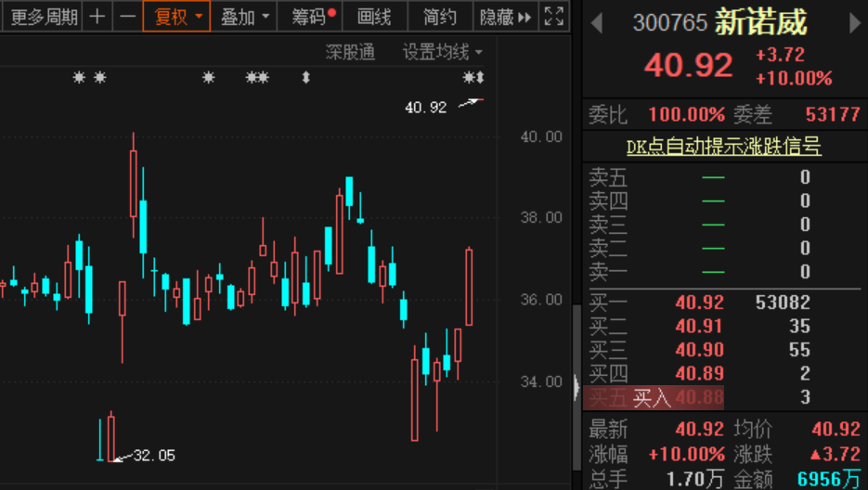
Task: Select the 买二 price 40.91
Action: coord(699,326)
